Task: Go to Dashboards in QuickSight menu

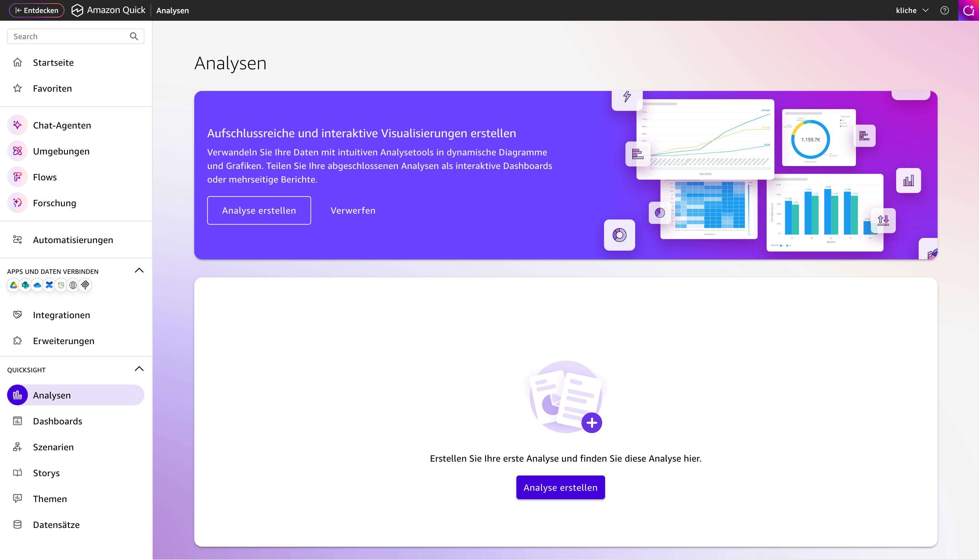Action: click(57, 421)
